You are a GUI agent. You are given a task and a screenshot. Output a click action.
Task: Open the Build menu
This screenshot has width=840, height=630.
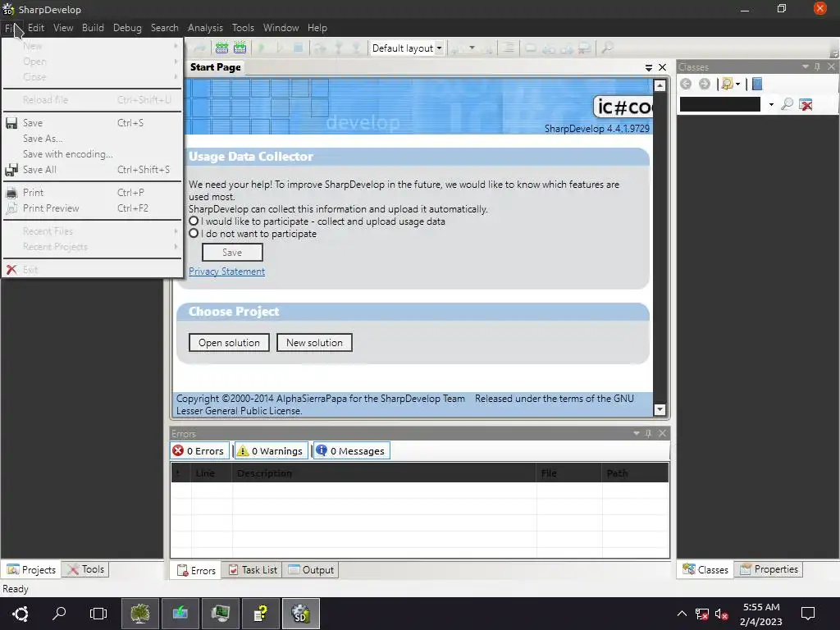point(93,28)
